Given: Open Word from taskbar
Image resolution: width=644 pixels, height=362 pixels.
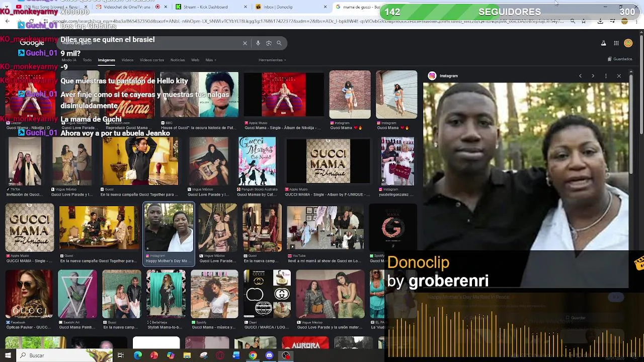Looking at the screenshot, I should 236,355.
